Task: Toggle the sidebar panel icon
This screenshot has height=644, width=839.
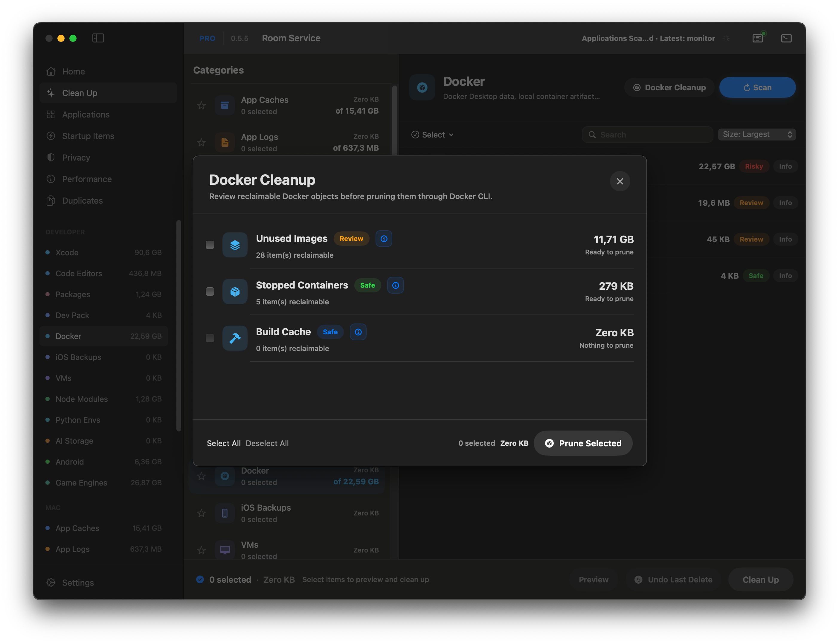Action: click(x=98, y=38)
